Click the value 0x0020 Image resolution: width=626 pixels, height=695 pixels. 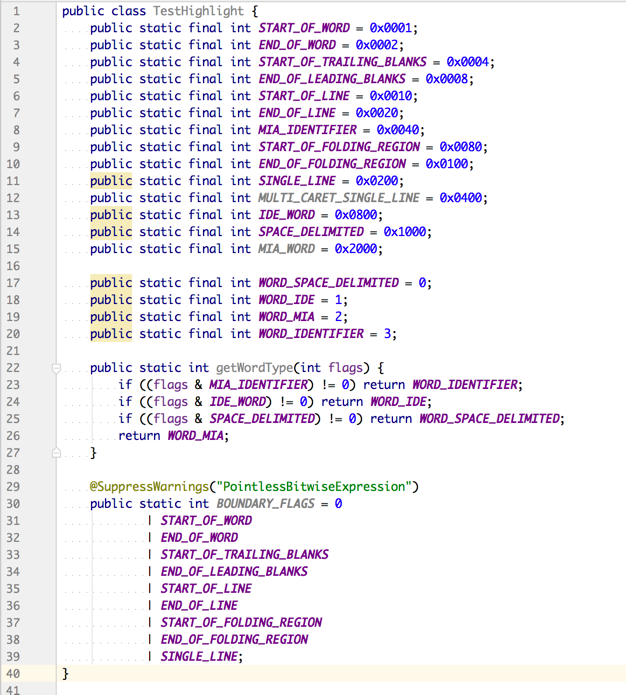coord(377,113)
